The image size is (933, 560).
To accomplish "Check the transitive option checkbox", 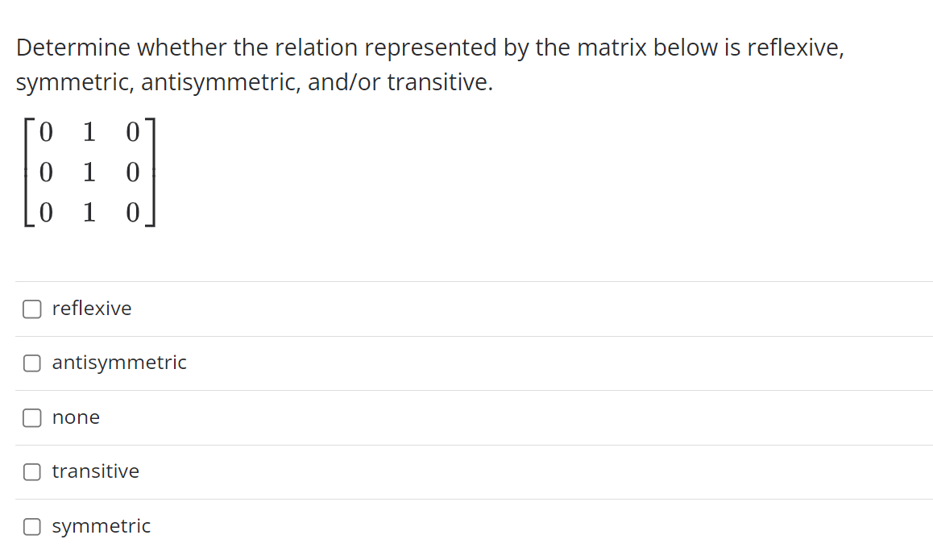I will point(31,472).
